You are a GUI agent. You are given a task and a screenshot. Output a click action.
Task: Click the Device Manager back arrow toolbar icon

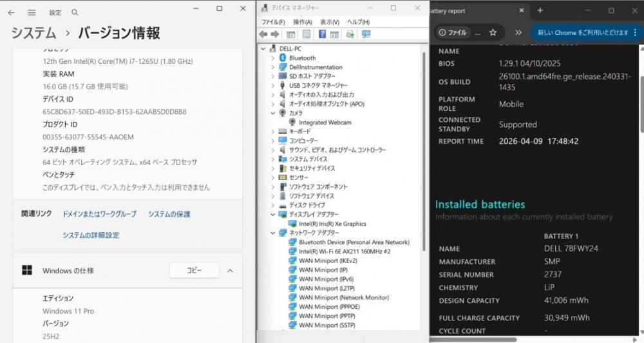263,34
